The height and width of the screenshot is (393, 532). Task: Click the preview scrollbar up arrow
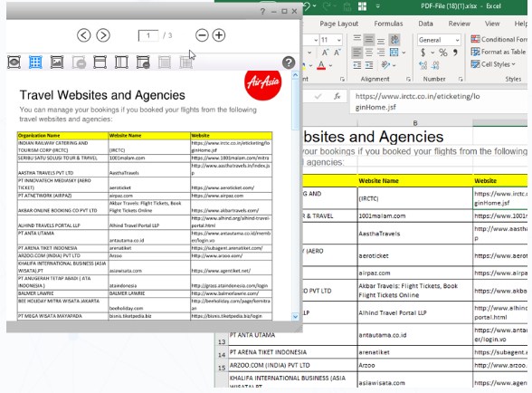[295, 75]
